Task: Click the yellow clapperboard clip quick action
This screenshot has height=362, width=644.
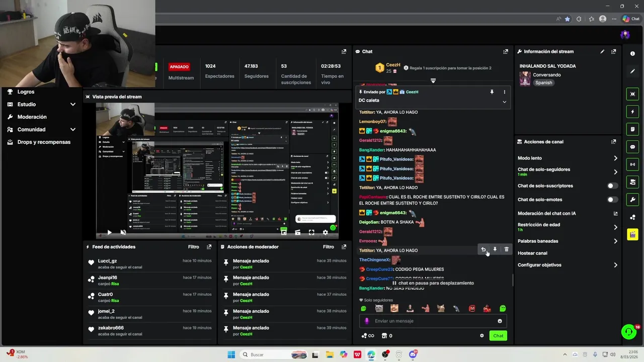Action: coord(633,235)
